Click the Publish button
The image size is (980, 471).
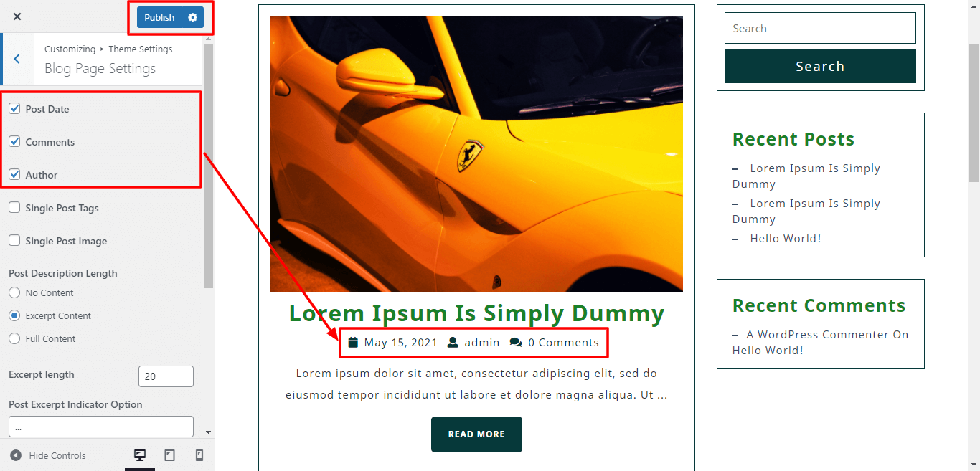(x=159, y=17)
